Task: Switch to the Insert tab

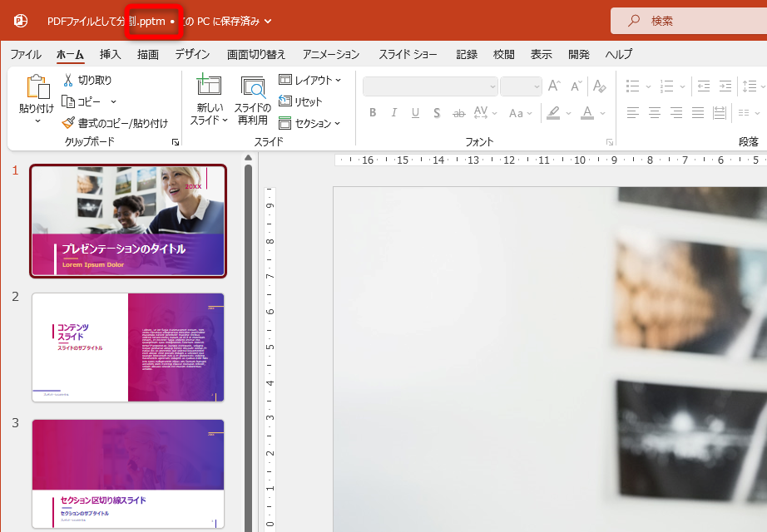Action: click(110, 54)
